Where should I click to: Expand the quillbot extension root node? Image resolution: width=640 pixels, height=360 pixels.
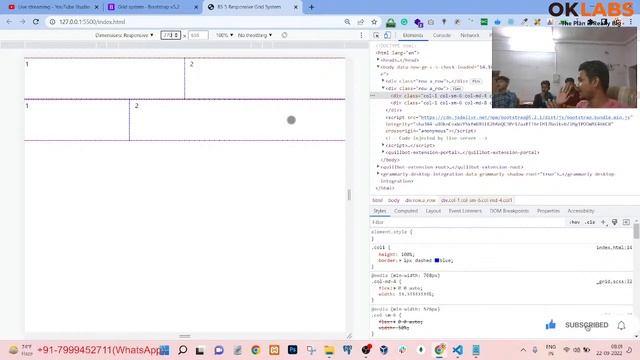378,167
